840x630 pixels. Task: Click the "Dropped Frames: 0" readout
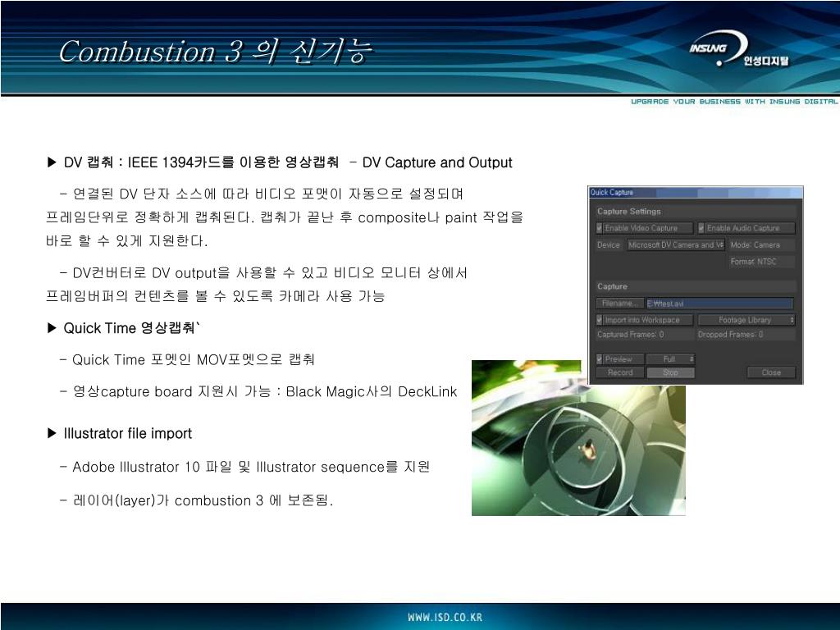[x=731, y=335]
